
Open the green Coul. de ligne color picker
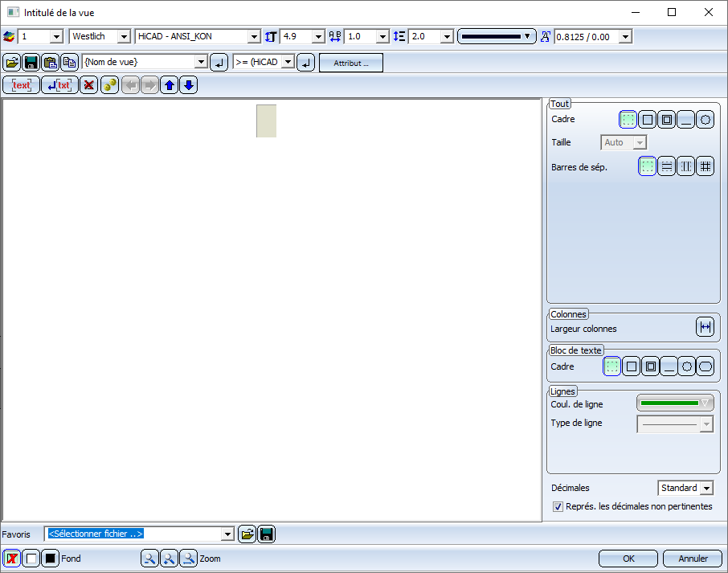(x=675, y=403)
